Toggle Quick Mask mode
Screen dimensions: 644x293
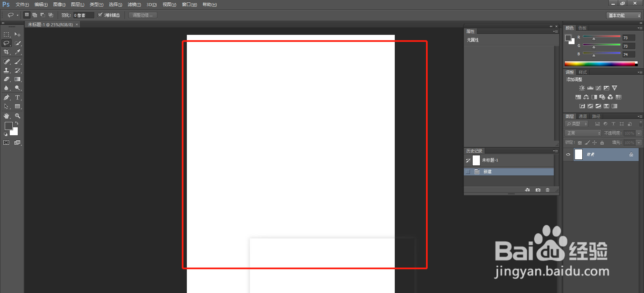tap(6, 143)
